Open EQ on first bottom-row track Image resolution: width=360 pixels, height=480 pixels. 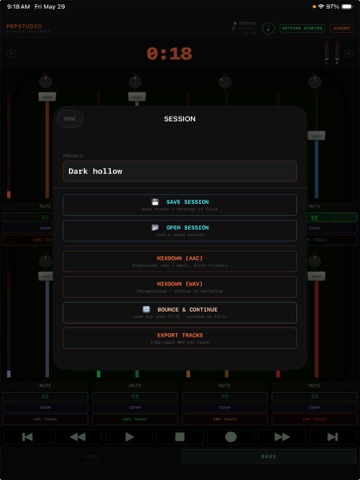coord(45,397)
